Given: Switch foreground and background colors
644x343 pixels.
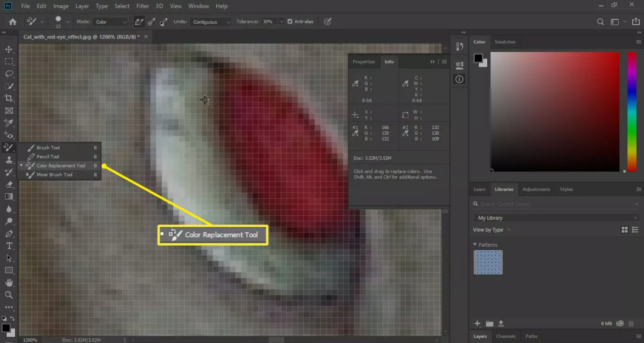Looking at the screenshot, I should [12, 318].
